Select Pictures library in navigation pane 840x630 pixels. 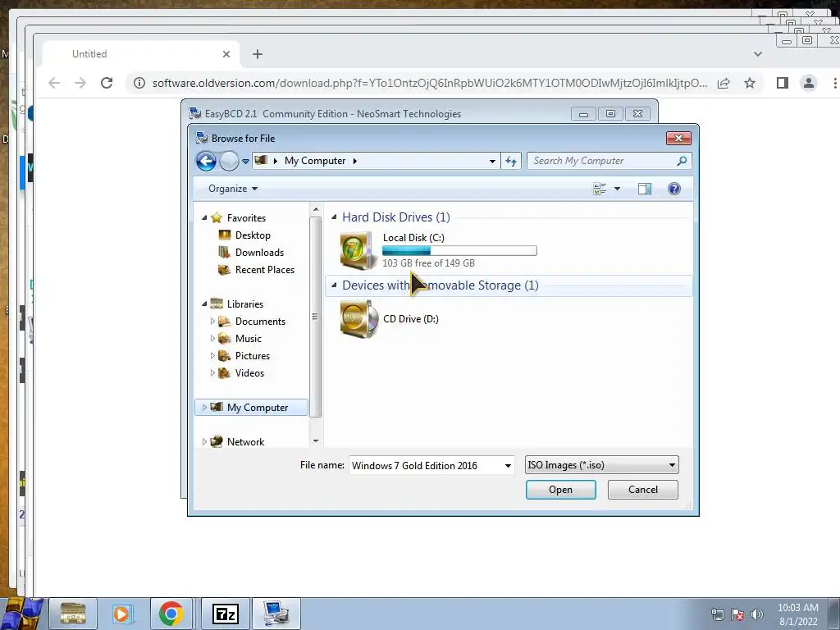point(253,356)
